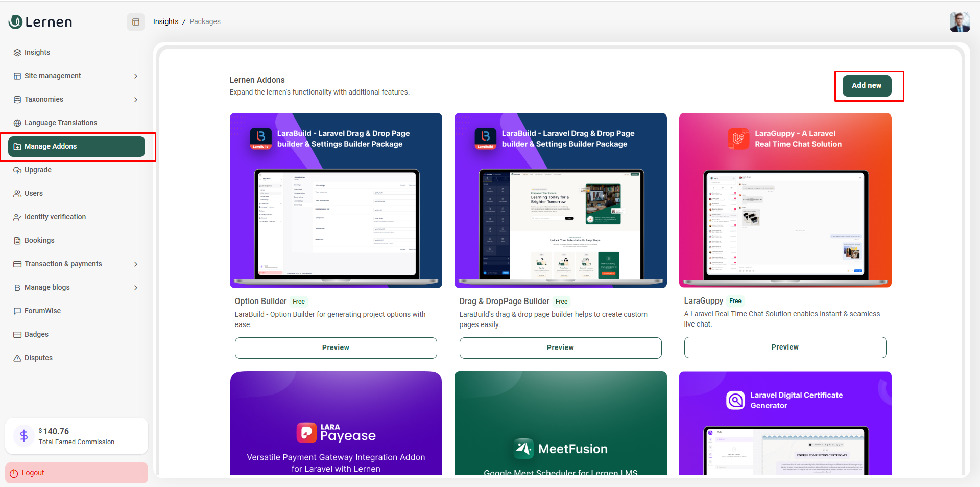Click the Lernen logo

[41, 22]
